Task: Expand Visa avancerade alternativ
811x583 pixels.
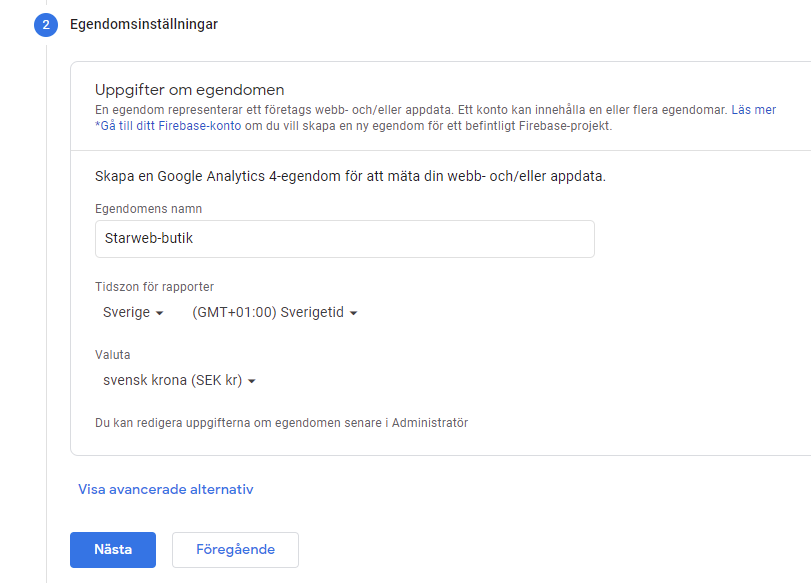Action: 166,489
